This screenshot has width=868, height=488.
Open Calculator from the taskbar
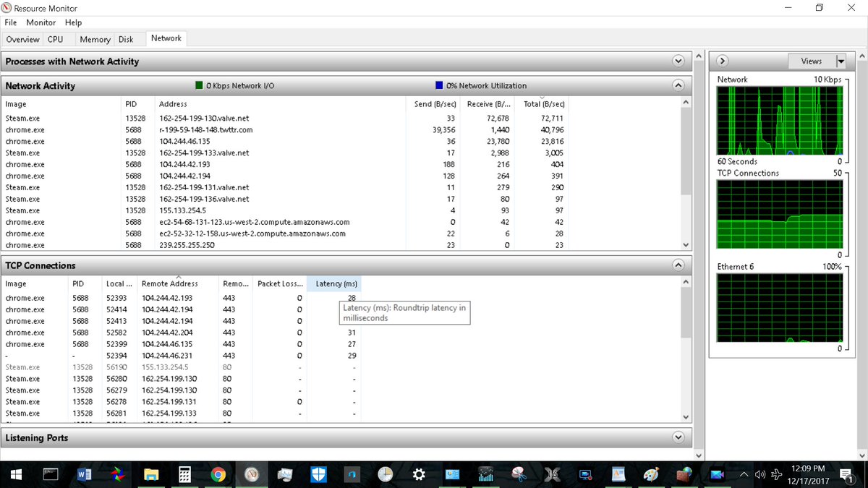184,475
